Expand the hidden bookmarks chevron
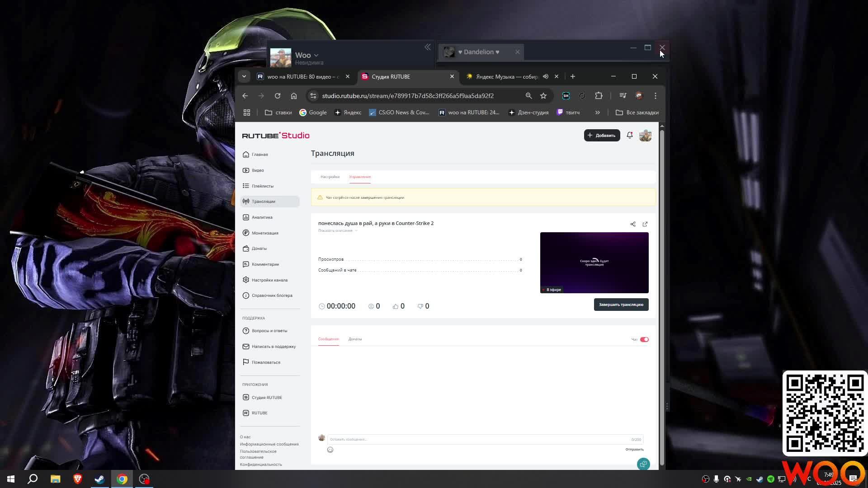 [x=597, y=113]
